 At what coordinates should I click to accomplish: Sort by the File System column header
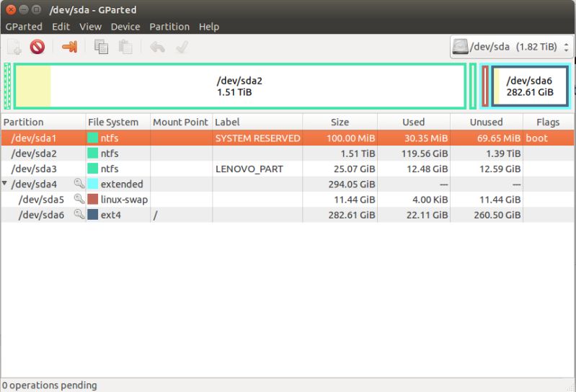(x=118, y=122)
